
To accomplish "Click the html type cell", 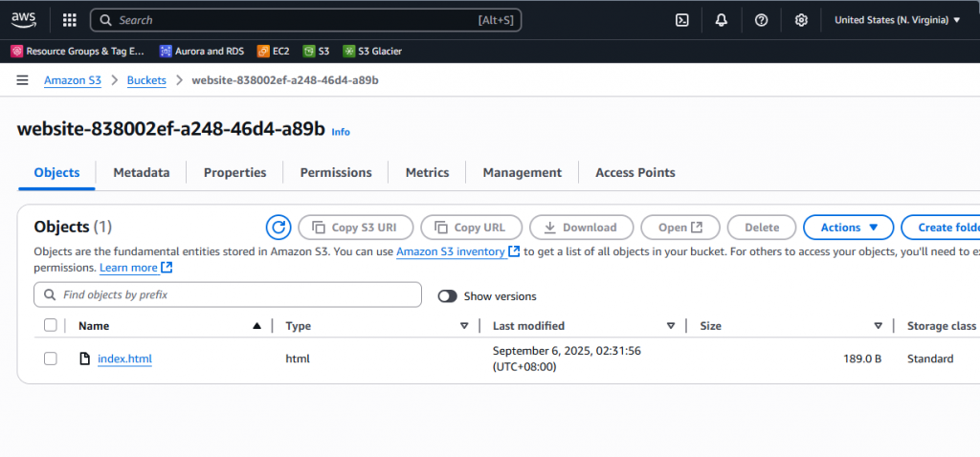I will (x=298, y=359).
